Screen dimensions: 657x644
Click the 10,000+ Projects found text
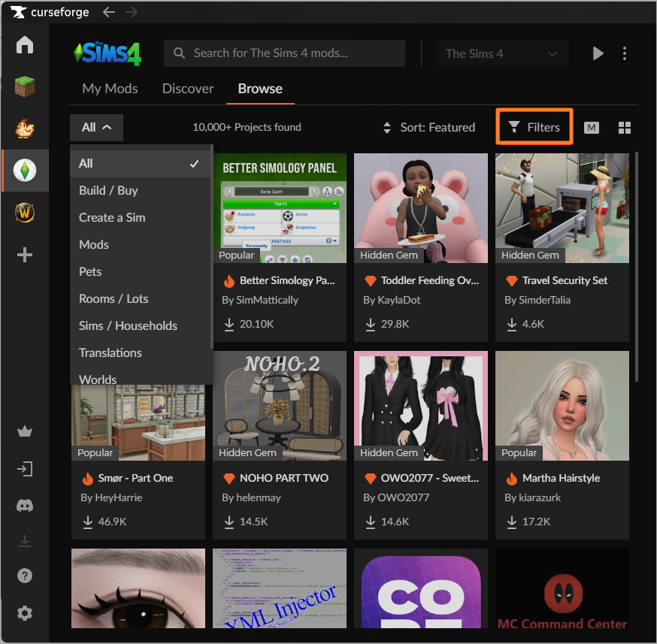pyautogui.click(x=247, y=127)
